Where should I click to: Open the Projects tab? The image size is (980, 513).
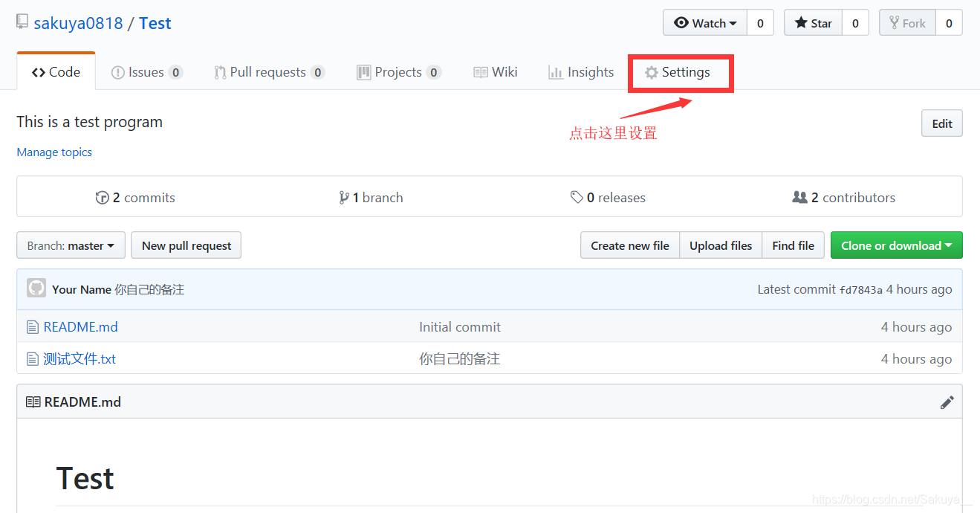399,72
